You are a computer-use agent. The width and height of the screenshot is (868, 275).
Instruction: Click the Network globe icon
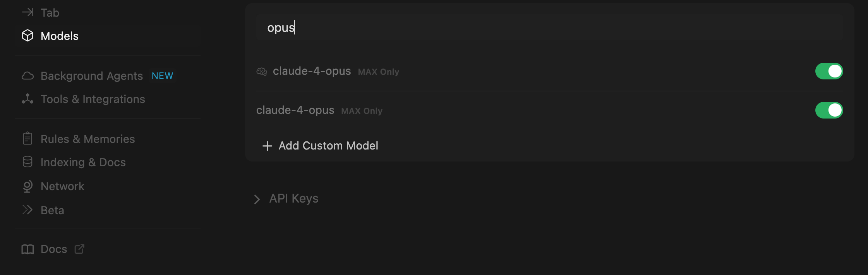coord(27,186)
